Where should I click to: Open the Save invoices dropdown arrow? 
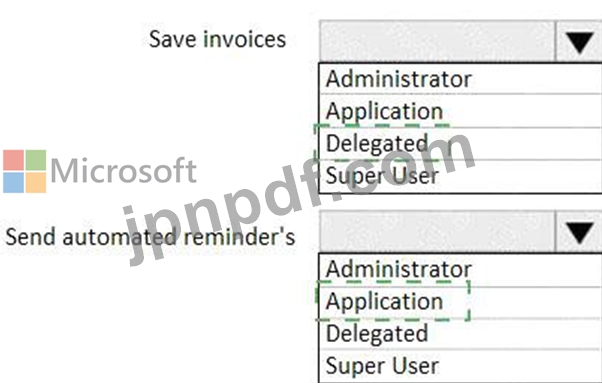coord(579,41)
